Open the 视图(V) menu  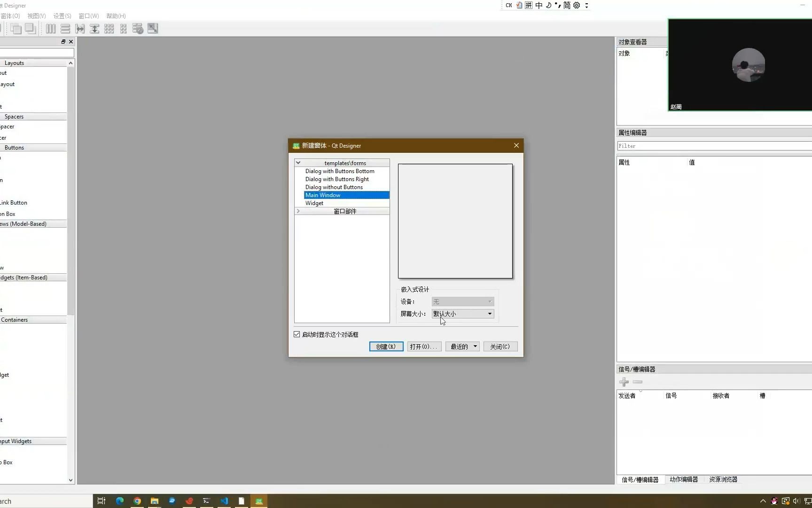click(37, 16)
